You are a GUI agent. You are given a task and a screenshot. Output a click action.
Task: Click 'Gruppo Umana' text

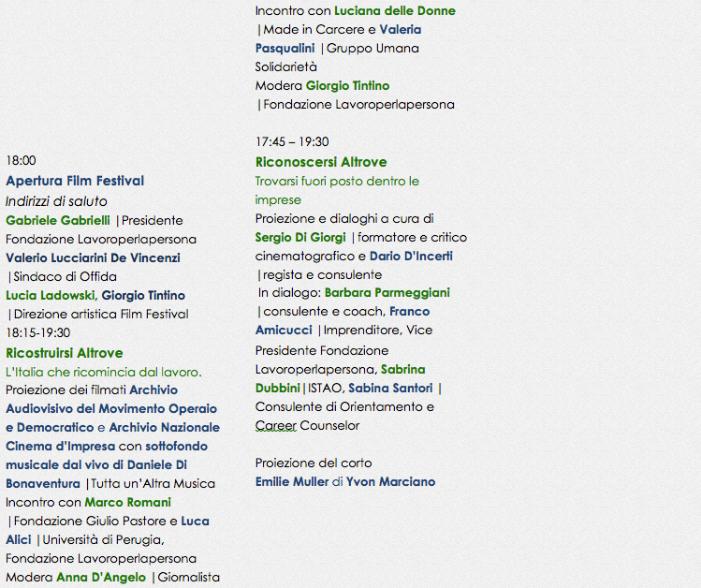pyautogui.click(x=372, y=49)
